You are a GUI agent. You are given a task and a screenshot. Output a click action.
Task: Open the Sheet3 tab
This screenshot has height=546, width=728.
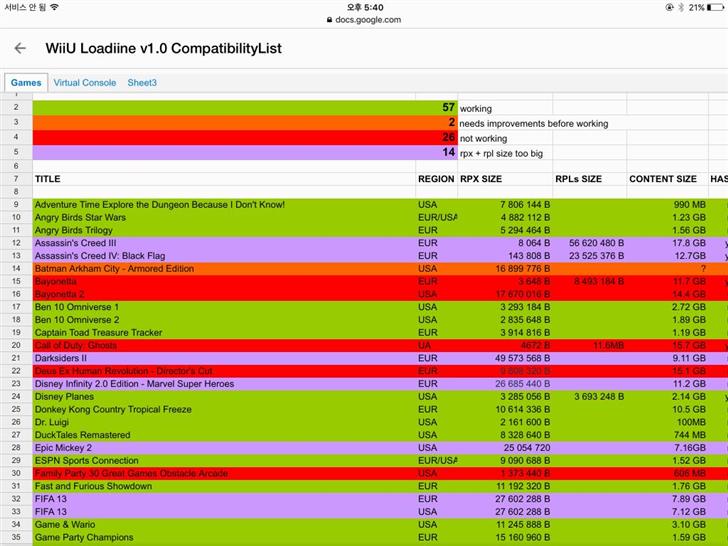pos(142,83)
